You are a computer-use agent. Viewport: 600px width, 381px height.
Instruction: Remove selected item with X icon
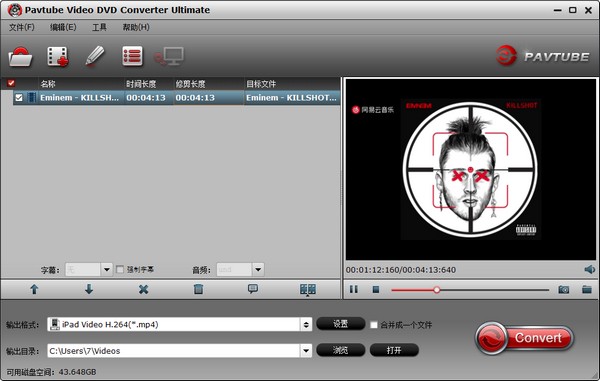pos(143,289)
